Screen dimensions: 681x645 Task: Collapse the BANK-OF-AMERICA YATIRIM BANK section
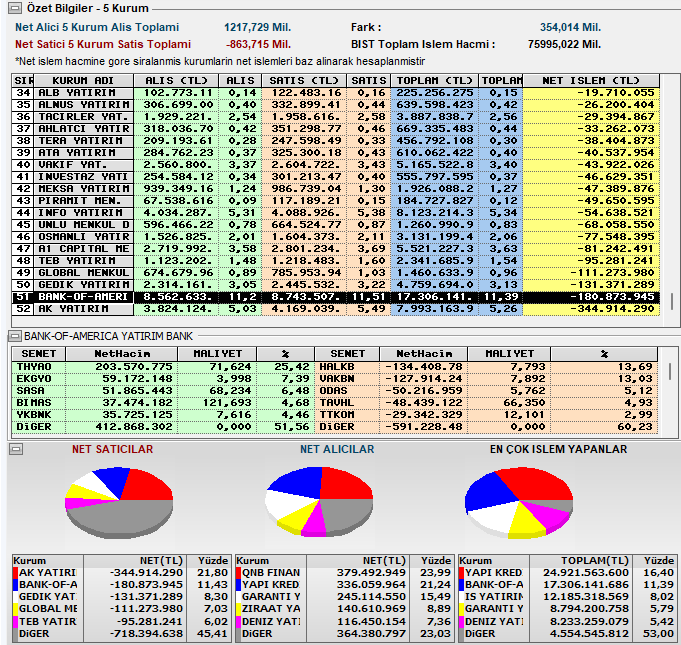[15, 336]
